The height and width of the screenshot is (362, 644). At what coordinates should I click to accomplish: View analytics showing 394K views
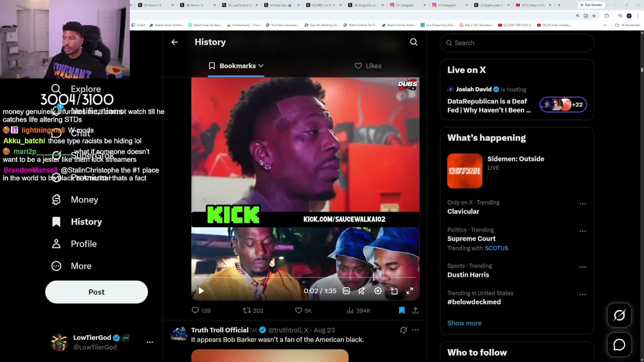coord(358,311)
